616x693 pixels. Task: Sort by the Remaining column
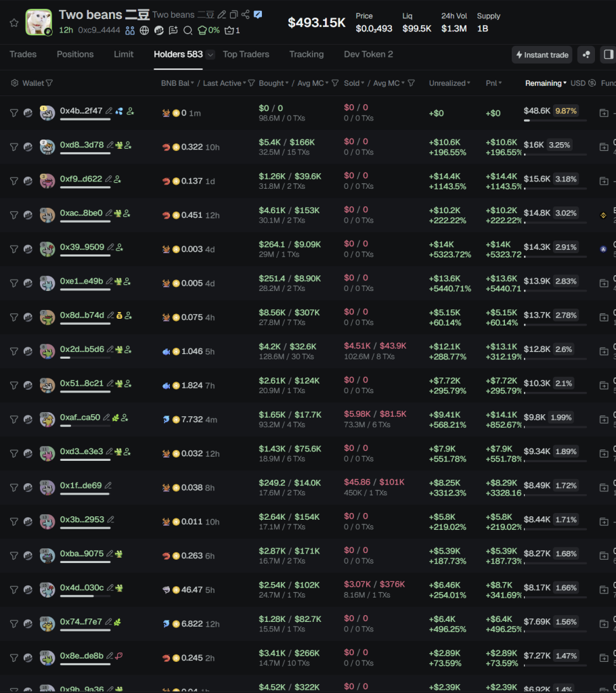[x=546, y=83]
